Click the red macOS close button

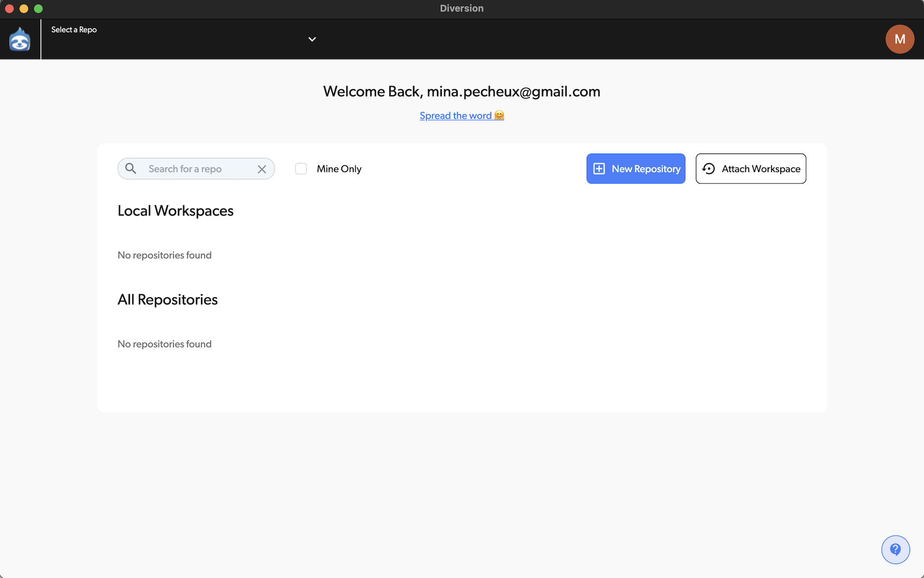point(9,9)
